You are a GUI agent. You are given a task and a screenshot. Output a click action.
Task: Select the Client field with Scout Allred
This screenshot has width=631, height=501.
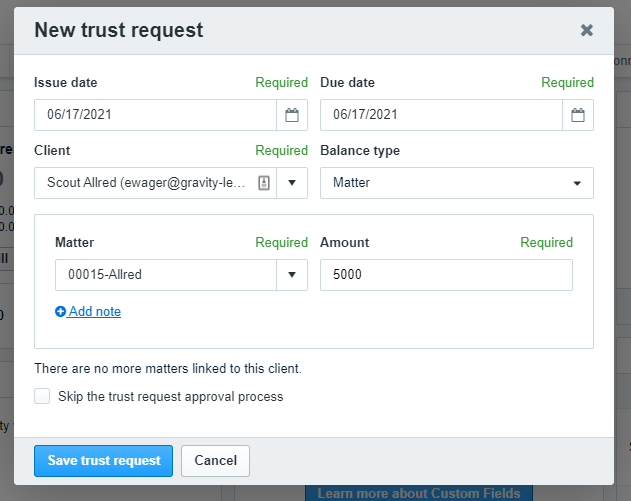coord(145,183)
